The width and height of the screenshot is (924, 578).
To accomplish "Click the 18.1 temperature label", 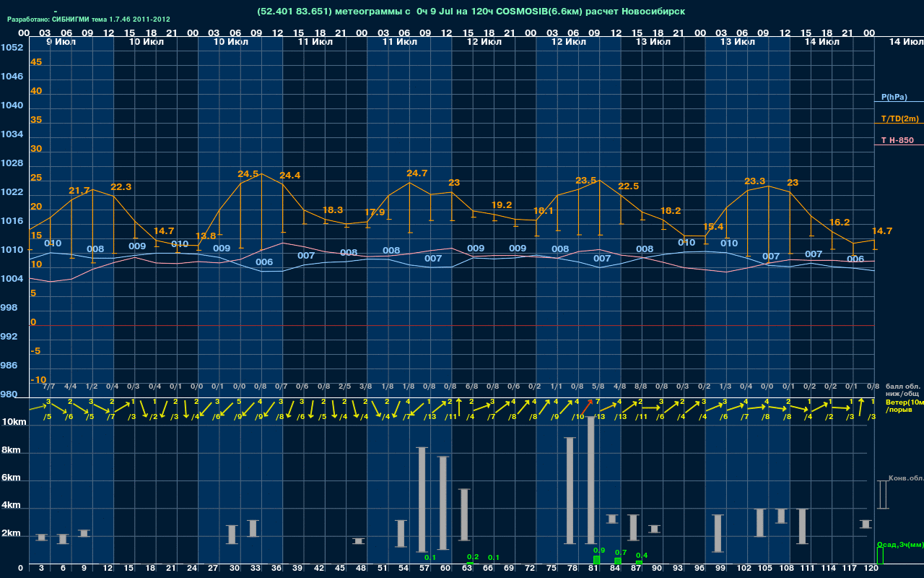I will click(544, 211).
